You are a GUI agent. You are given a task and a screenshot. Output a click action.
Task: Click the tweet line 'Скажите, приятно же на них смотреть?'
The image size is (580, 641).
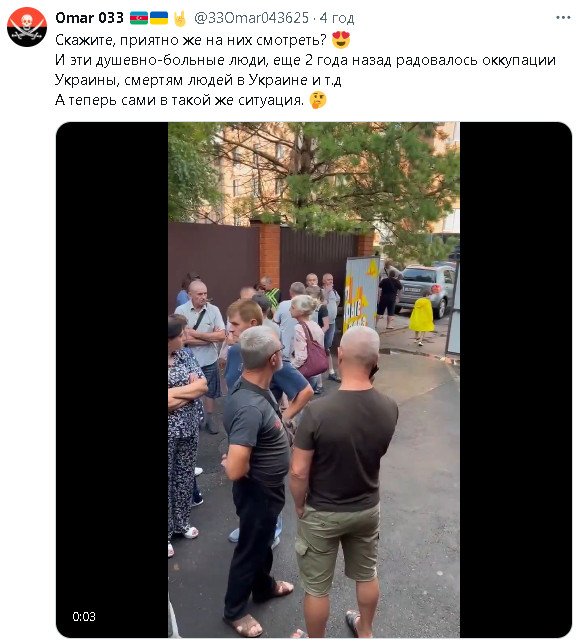click(x=191, y=40)
